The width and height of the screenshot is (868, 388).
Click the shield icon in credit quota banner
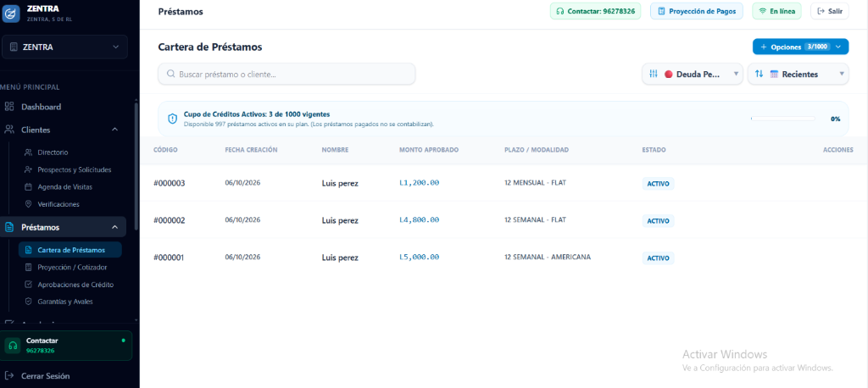[172, 119]
